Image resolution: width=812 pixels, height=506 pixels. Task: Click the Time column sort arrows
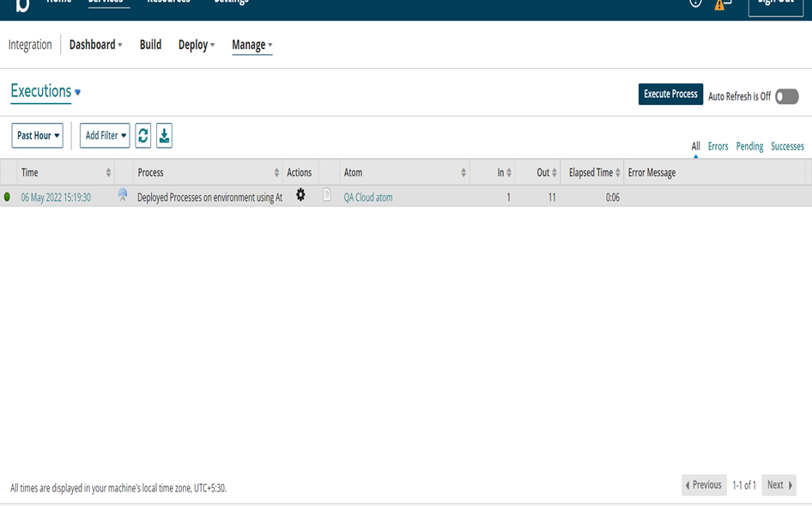click(x=108, y=173)
